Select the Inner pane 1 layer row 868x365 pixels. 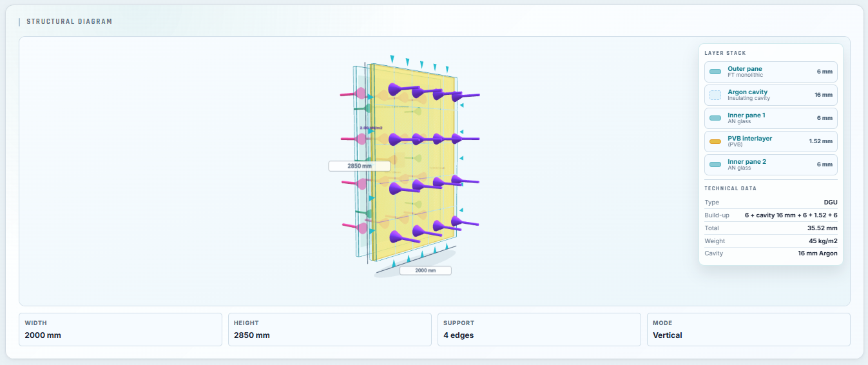coord(771,118)
